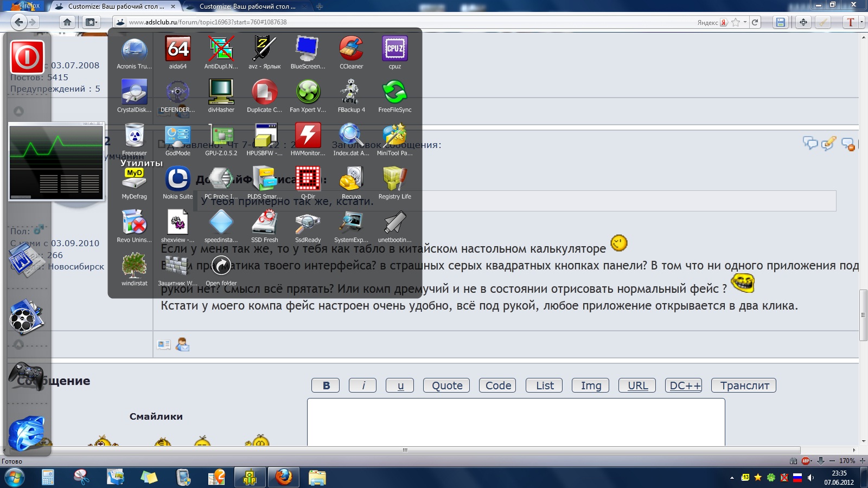Click the List tag button

click(545, 386)
